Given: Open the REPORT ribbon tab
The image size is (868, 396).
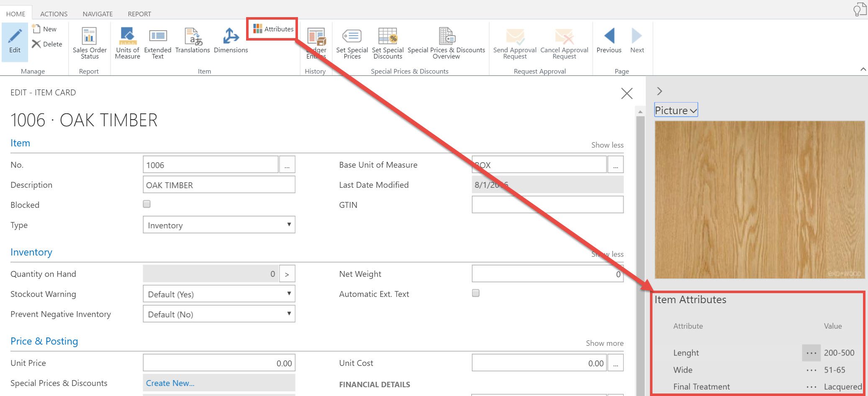Looking at the screenshot, I should click(139, 13).
